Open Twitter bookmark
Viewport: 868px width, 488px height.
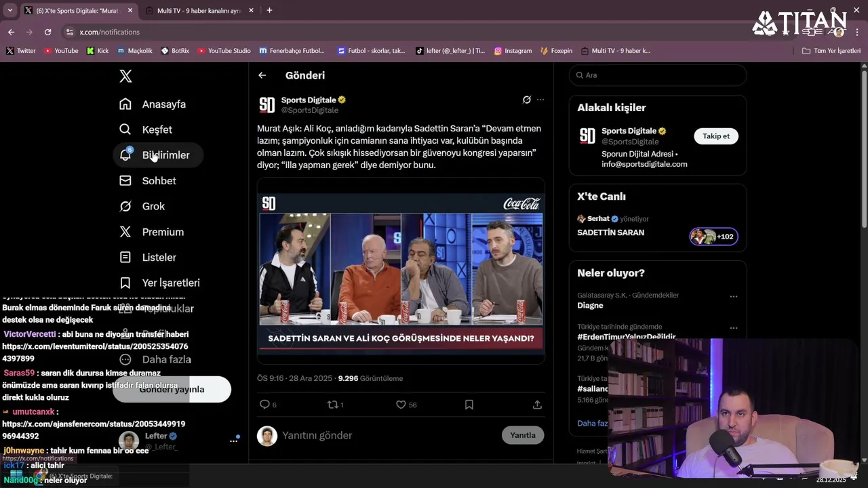(x=21, y=51)
